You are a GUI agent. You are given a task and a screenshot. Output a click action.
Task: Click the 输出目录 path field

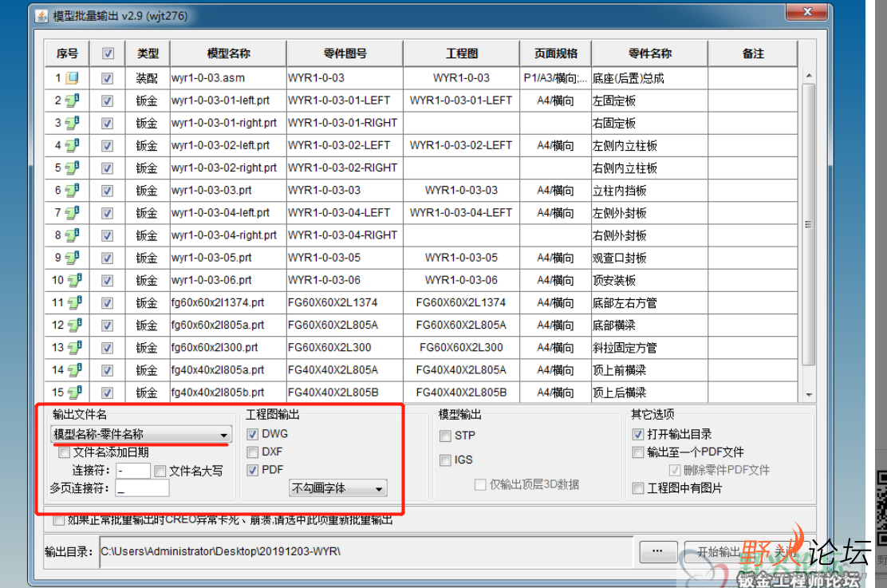click(367, 551)
